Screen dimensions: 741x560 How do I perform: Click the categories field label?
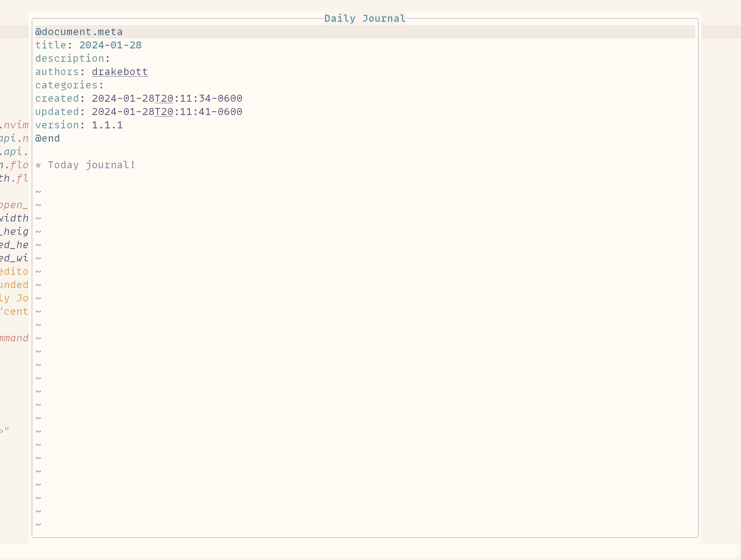67,85
